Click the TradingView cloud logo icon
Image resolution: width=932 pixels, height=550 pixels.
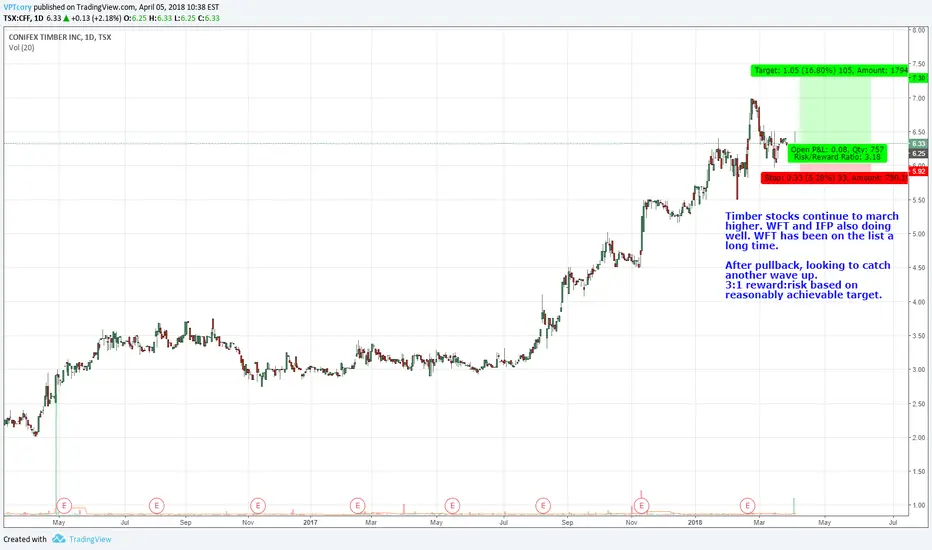pos(58,539)
